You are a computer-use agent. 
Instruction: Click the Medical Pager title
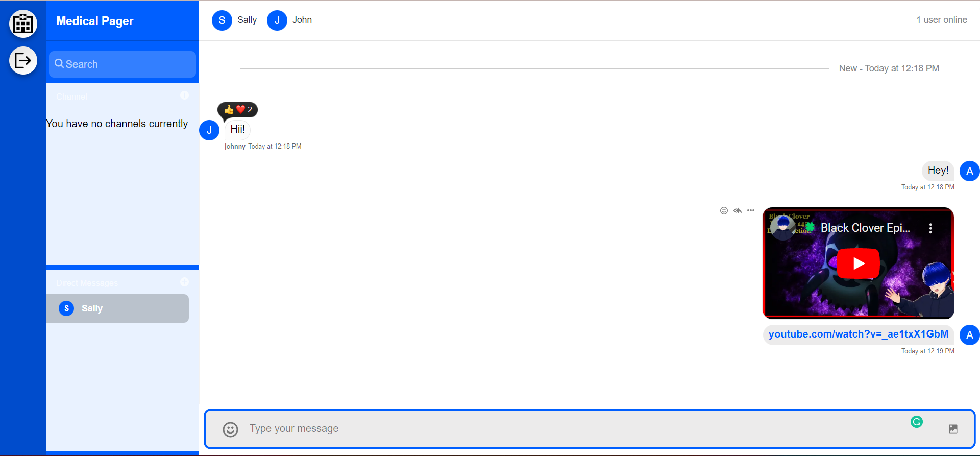[95, 21]
